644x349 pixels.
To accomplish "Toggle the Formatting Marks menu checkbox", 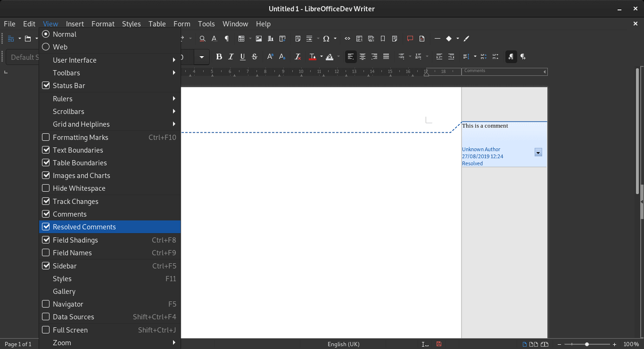I will tap(46, 137).
